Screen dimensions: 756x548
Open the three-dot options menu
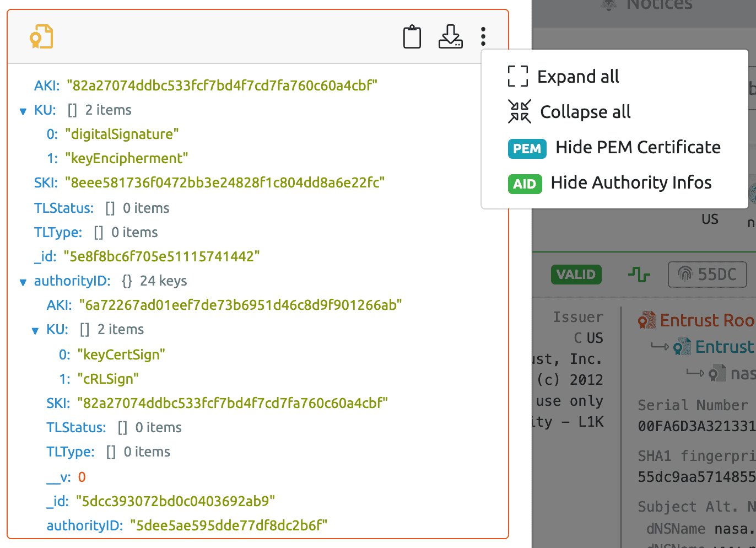tap(483, 37)
